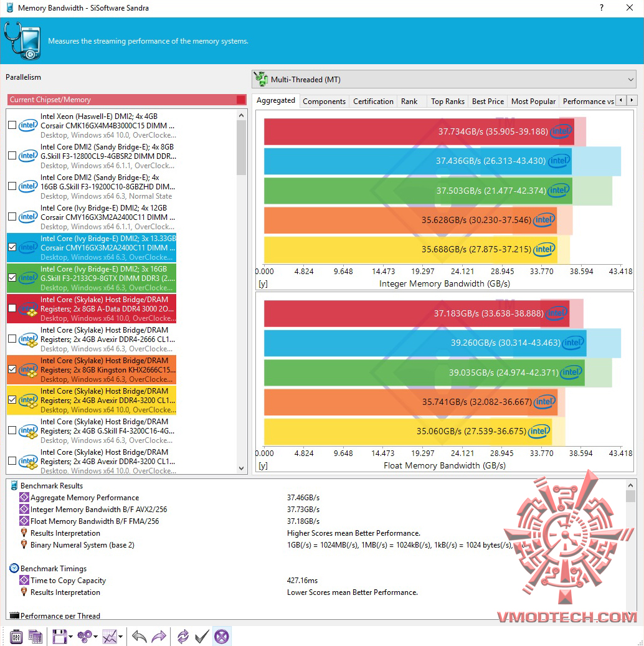Screen dimensions: 644x646
Task: Click the Benchmark Timings clock icon
Action: tap(14, 568)
